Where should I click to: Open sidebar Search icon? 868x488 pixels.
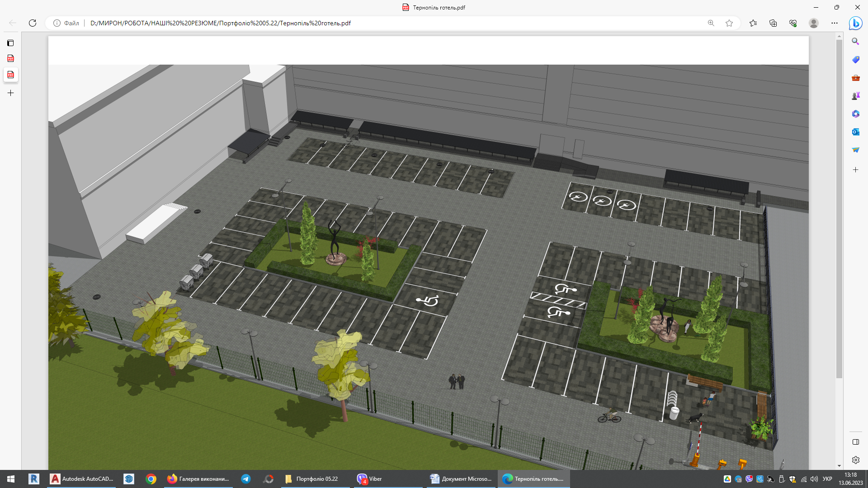tap(855, 42)
